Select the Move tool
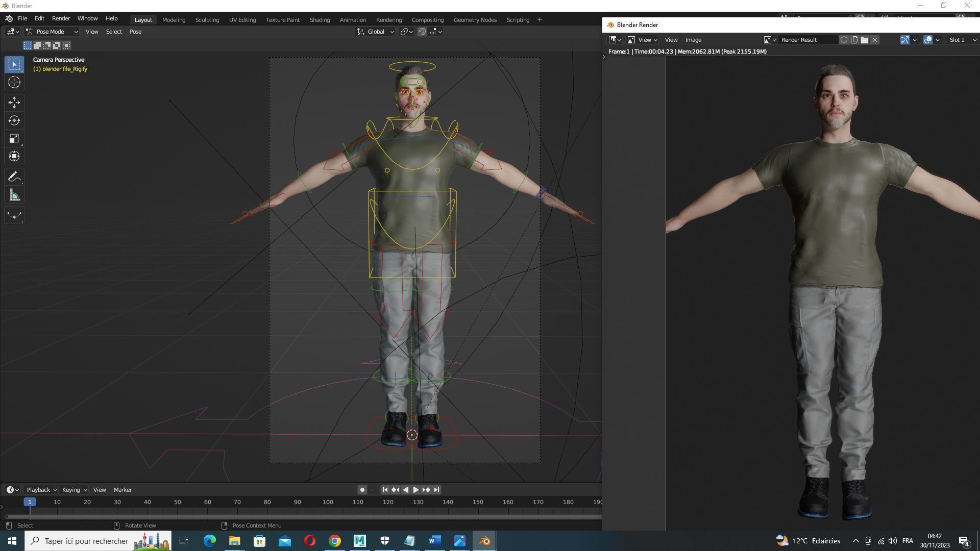Screen dimensions: 980x551 [x=14, y=102]
